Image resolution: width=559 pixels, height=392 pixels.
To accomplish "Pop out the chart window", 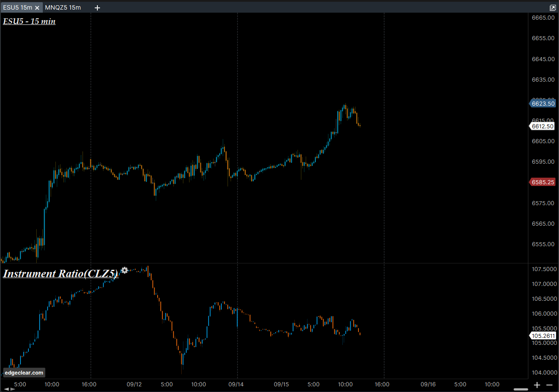I will (x=552, y=8).
